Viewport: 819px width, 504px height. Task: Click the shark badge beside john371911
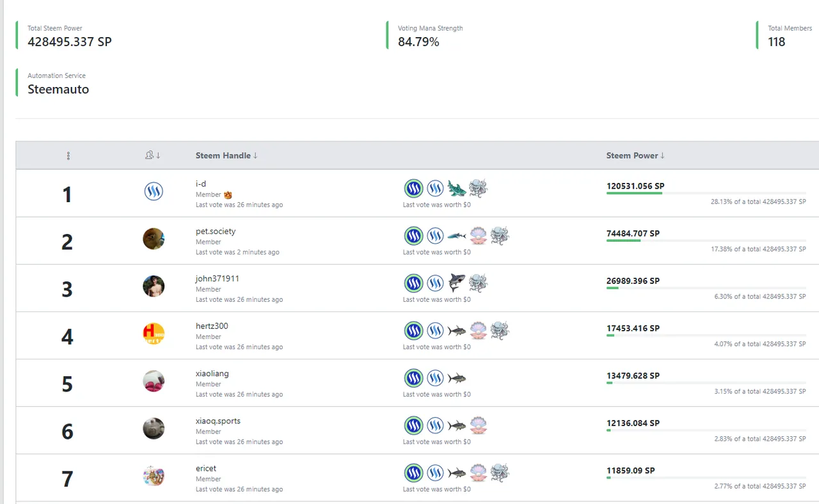click(x=457, y=283)
